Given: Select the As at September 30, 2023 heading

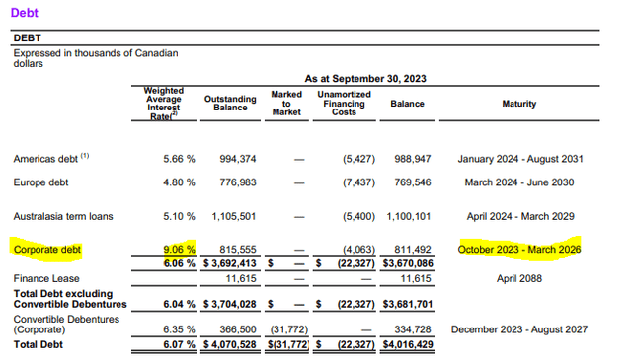Looking at the screenshot, I should (x=365, y=79).
